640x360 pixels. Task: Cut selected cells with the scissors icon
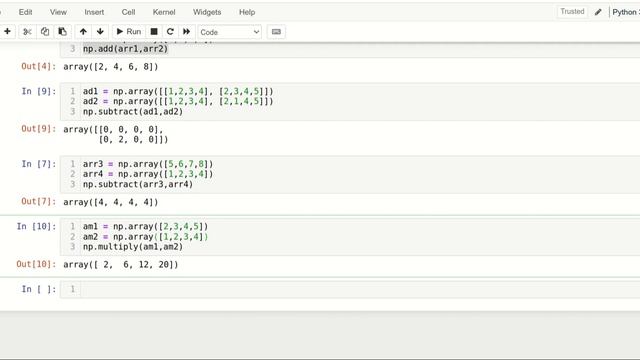pyautogui.click(x=27, y=31)
